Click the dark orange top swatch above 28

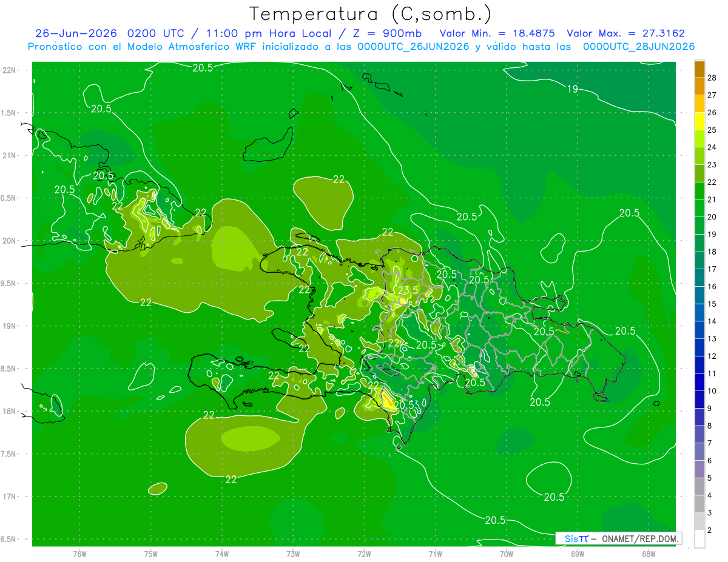coord(699,69)
